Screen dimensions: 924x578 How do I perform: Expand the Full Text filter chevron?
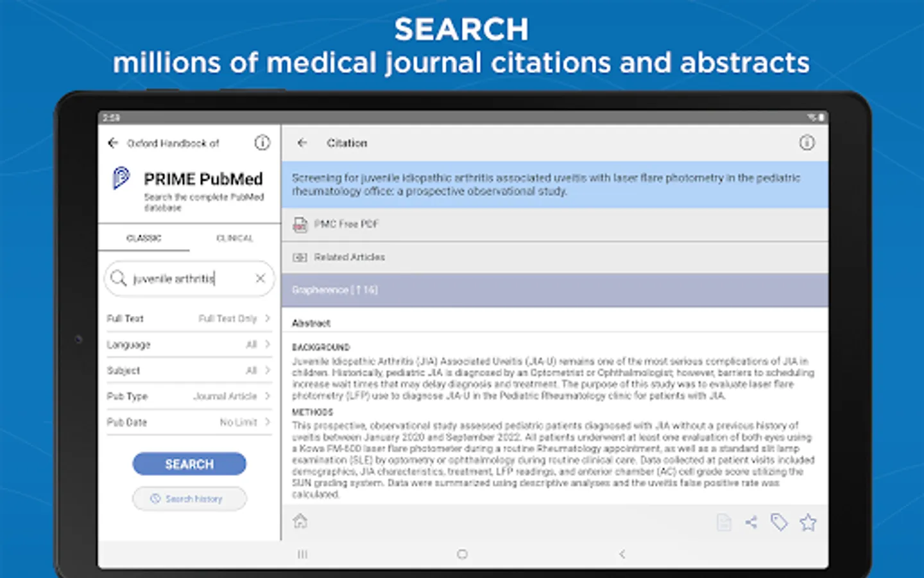click(x=267, y=318)
